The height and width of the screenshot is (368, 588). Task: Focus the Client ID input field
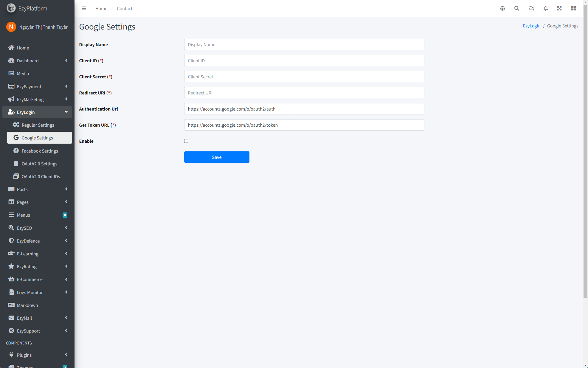304,60
